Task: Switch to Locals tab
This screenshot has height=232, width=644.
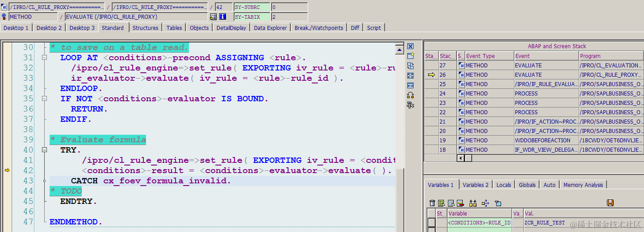Action: coord(504,185)
